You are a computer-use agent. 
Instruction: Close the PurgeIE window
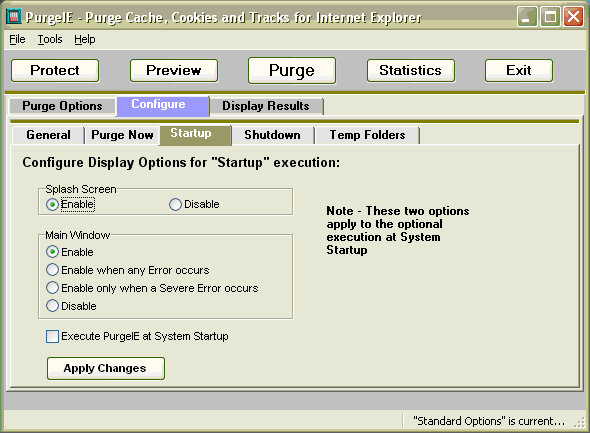click(x=573, y=17)
